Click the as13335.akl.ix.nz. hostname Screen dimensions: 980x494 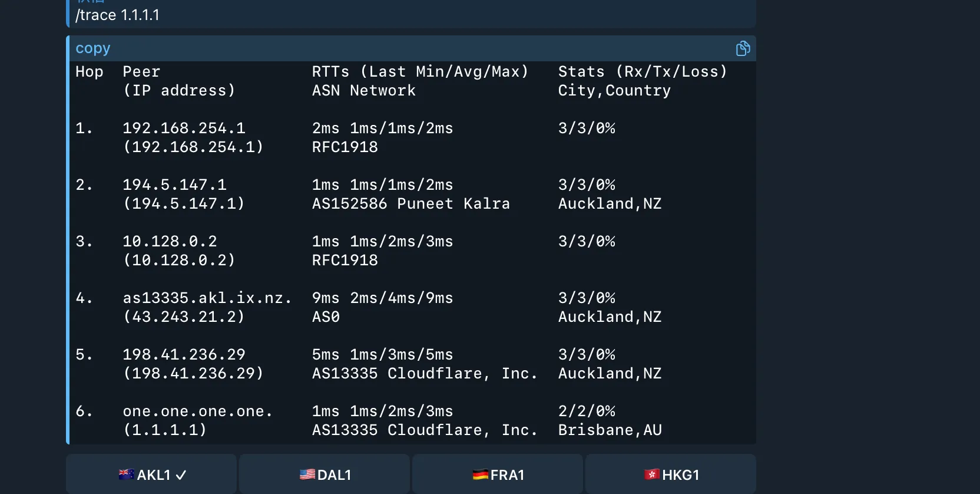207,298
